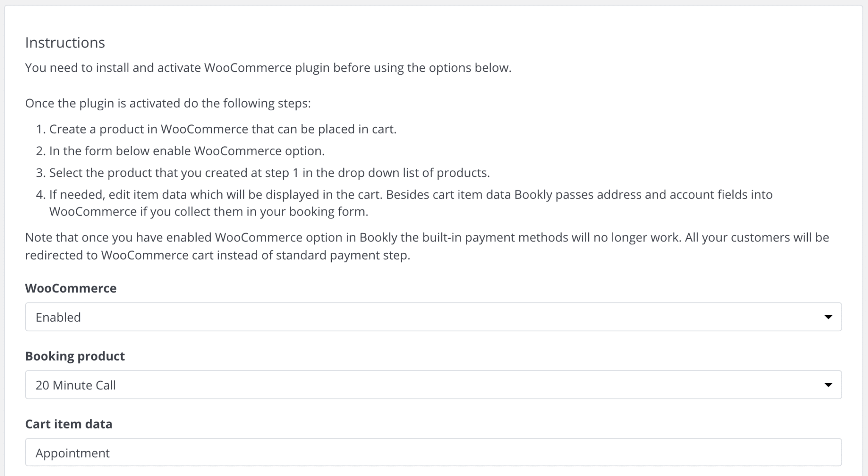
Task: Click the Instructions heading
Action: click(x=65, y=42)
